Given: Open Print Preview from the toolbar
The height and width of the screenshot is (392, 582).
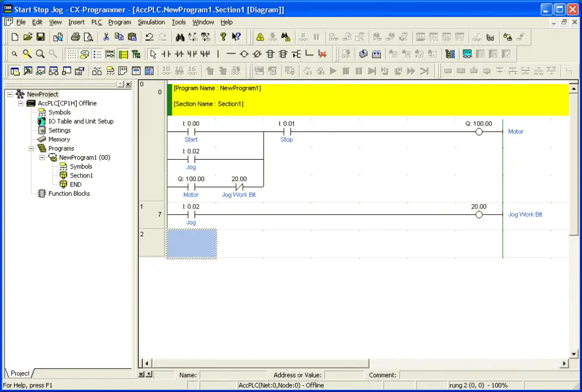Looking at the screenshot, I should (x=88, y=37).
